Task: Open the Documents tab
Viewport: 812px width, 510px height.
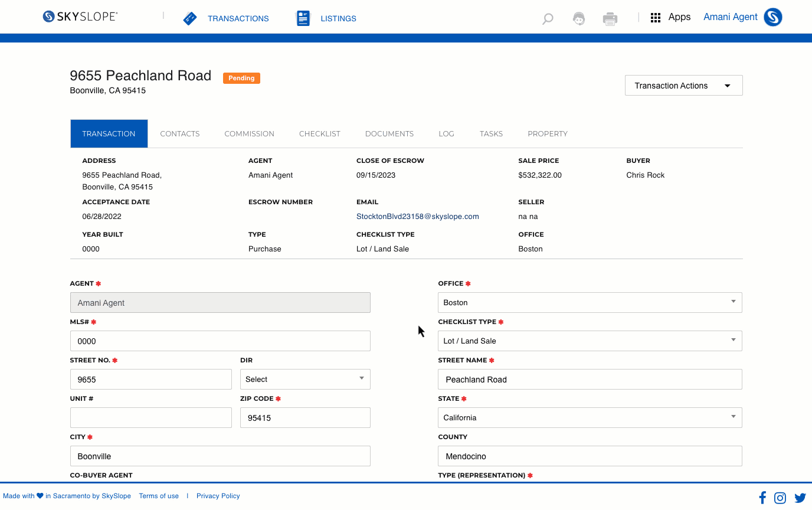Action: click(x=389, y=133)
